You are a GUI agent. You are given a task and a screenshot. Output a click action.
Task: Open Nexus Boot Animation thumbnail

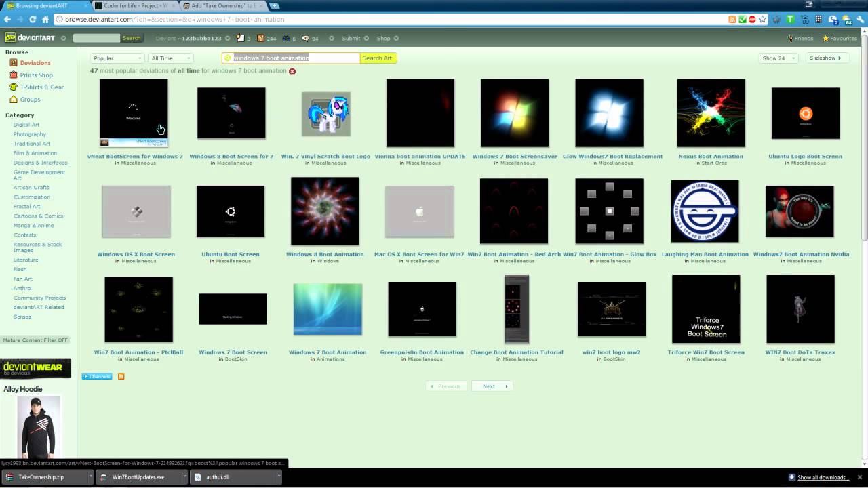coord(711,113)
